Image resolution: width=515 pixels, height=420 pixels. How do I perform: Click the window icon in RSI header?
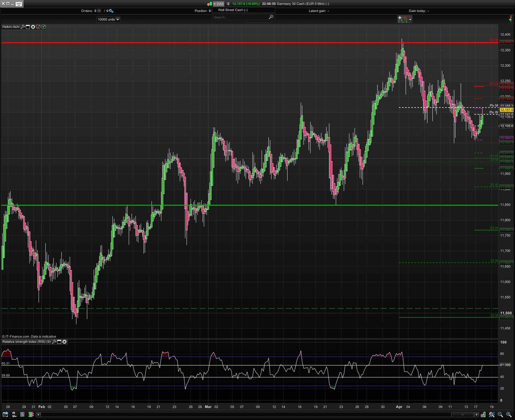pos(59,342)
